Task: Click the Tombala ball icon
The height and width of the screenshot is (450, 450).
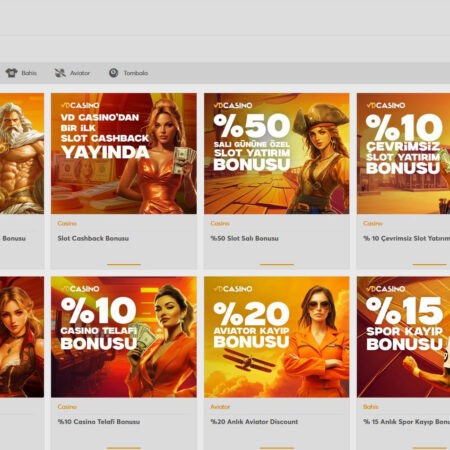Action: pos(113,73)
